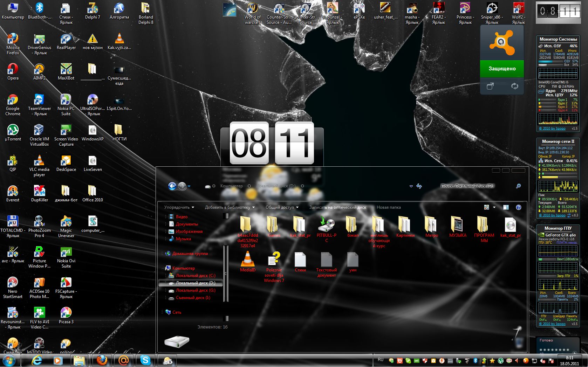Click the Новая папка button

point(388,207)
